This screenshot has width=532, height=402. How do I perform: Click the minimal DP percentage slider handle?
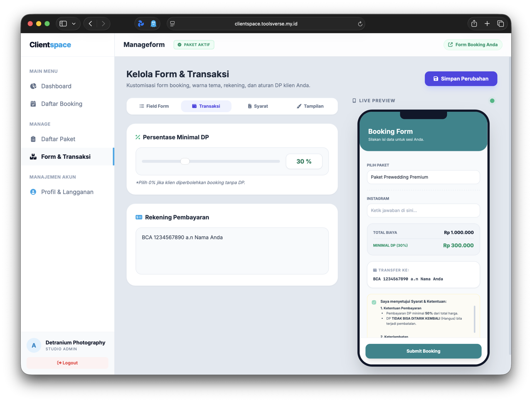point(185,161)
